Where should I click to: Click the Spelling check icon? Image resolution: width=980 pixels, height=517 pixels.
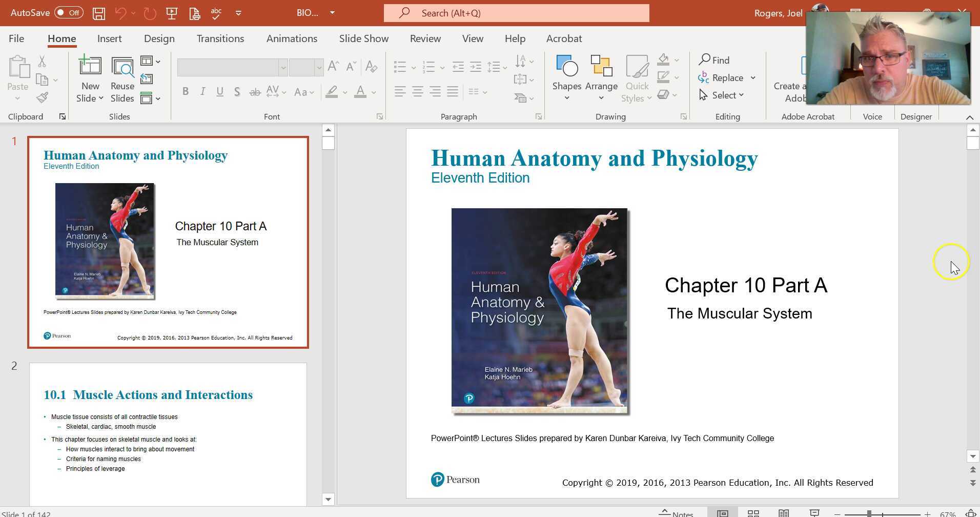[216, 13]
